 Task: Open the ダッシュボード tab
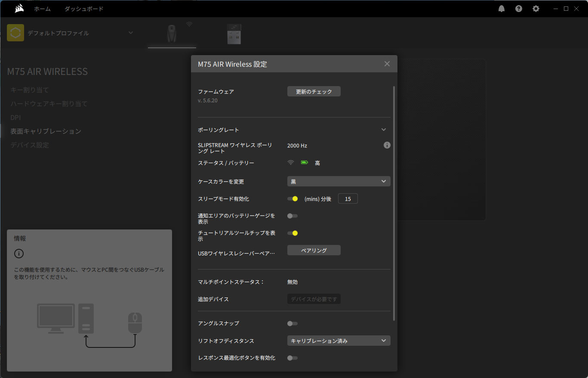(84, 9)
